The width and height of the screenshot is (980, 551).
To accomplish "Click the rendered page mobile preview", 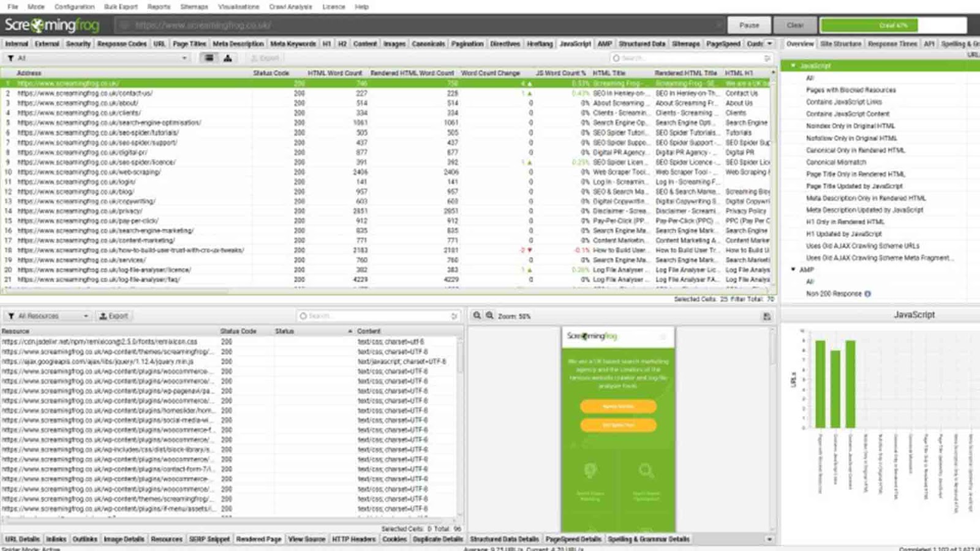I will (619, 429).
